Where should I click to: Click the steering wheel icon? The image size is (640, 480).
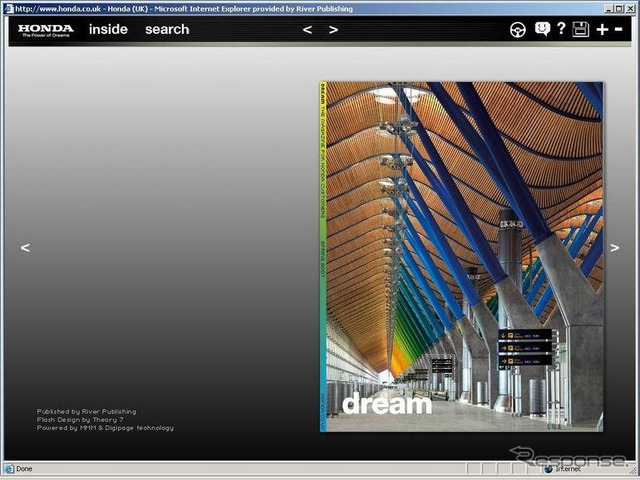(x=518, y=30)
